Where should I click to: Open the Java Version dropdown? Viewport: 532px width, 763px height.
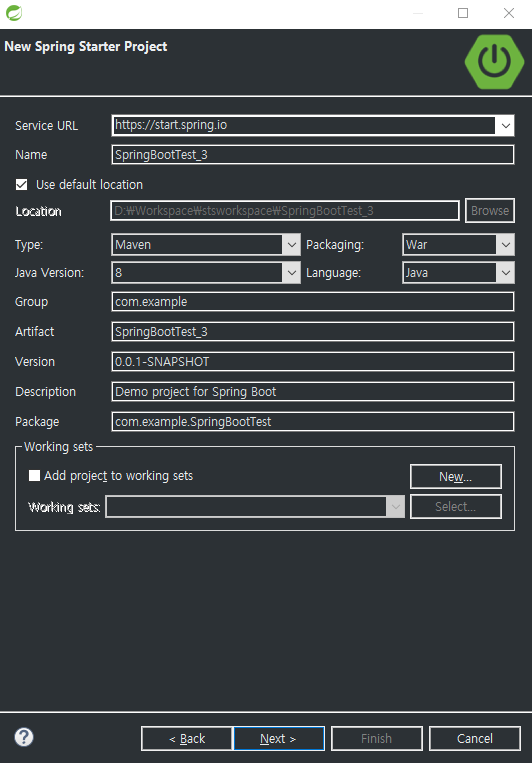(206, 273)
